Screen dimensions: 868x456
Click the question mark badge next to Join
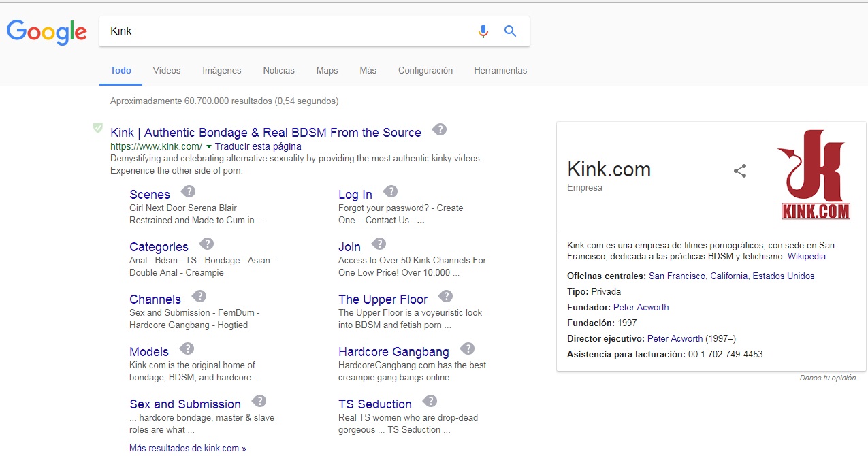(x=379, y=244)
